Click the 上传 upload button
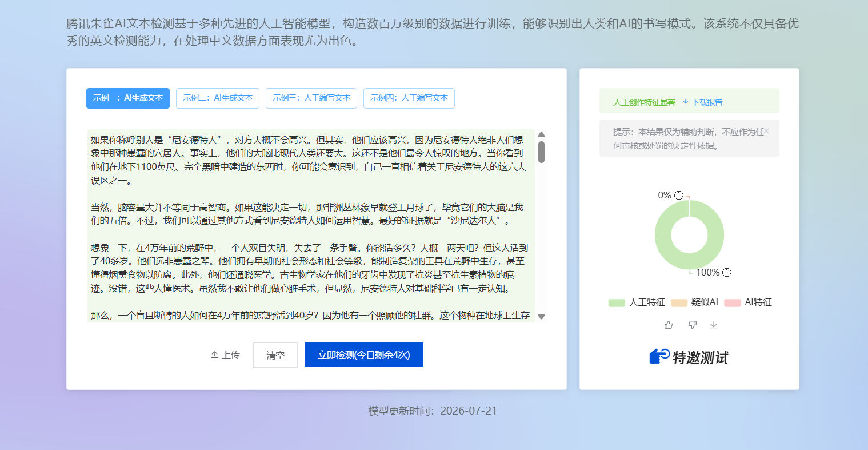 click(225, 355)
